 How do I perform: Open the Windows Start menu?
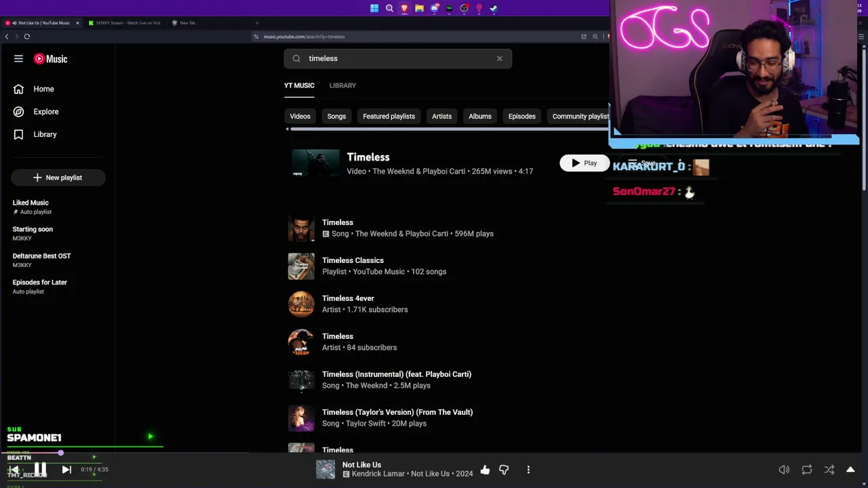pyautogui.click(x=374, y=8)
